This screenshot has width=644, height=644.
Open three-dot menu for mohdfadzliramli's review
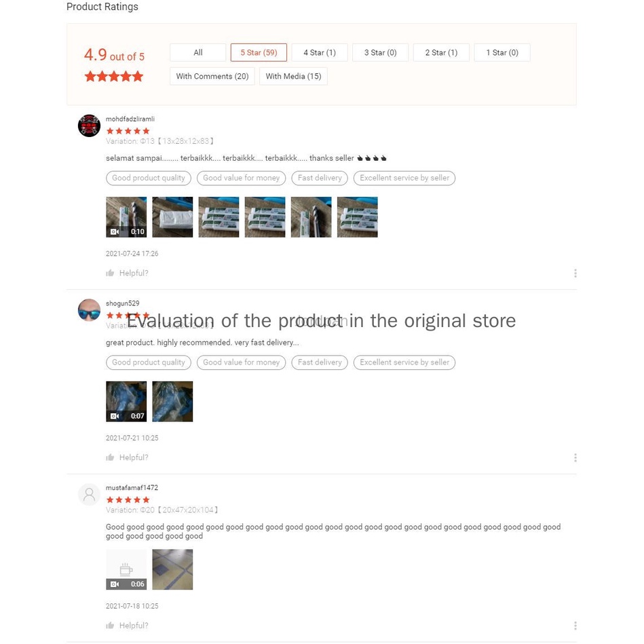[575, 273]
